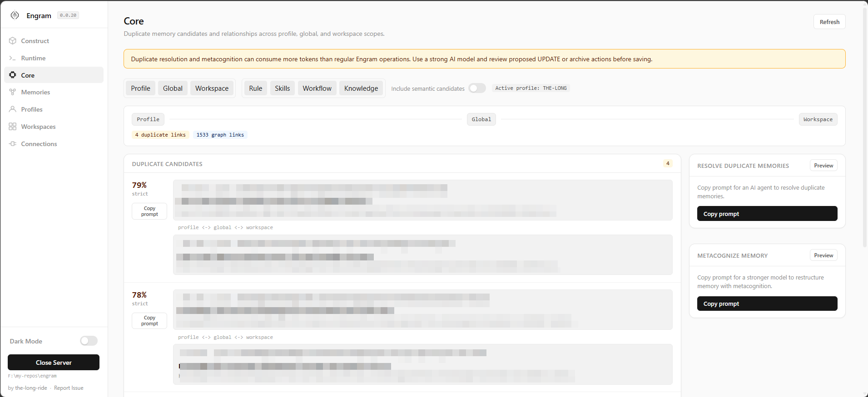
Task: Select the Core sidebar item
Action: pyautogui.click(x=54, y=75)
